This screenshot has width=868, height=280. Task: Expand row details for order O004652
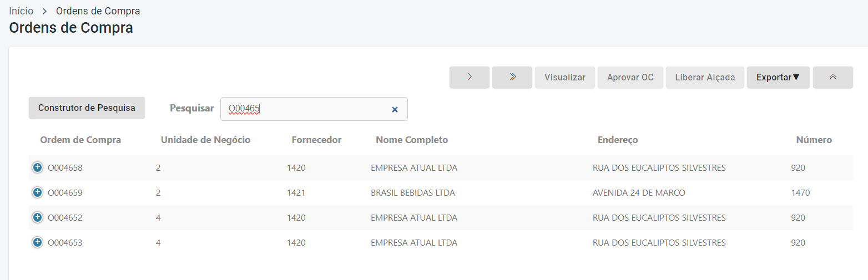coord(37,217)
